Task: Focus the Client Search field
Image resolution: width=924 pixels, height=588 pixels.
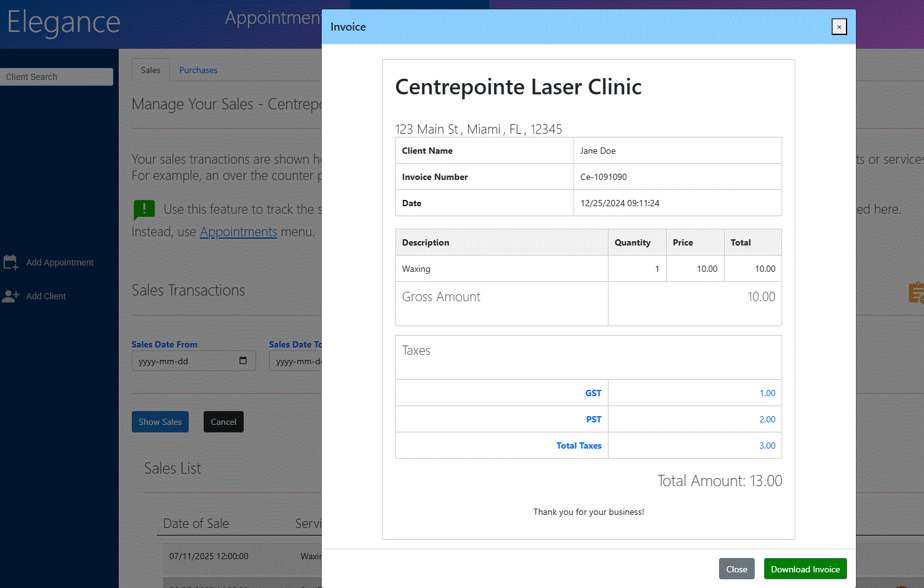Action: [x=56, y=77]
